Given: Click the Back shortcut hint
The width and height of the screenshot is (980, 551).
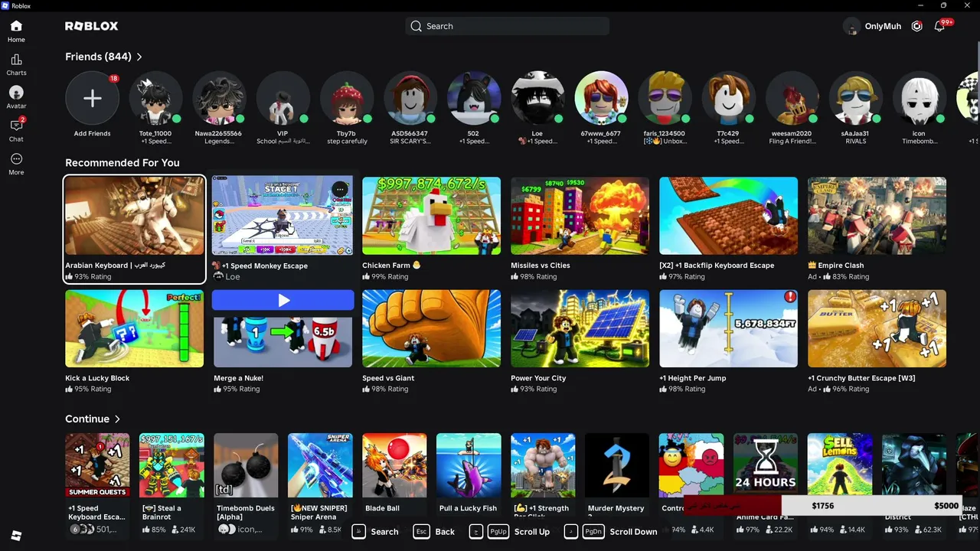Looking at the screenshot, I should (434, 531).
